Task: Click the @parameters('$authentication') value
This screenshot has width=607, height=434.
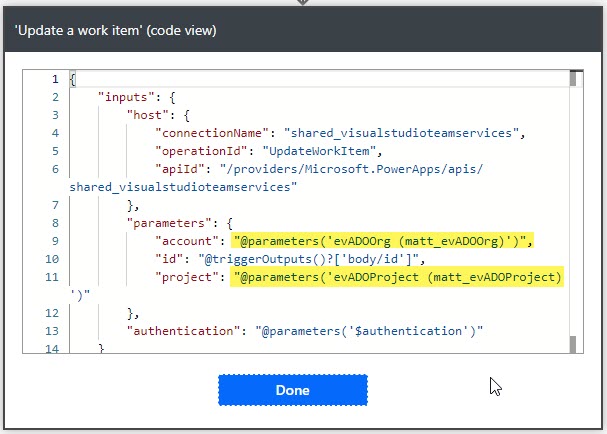Action: [369, 331]
